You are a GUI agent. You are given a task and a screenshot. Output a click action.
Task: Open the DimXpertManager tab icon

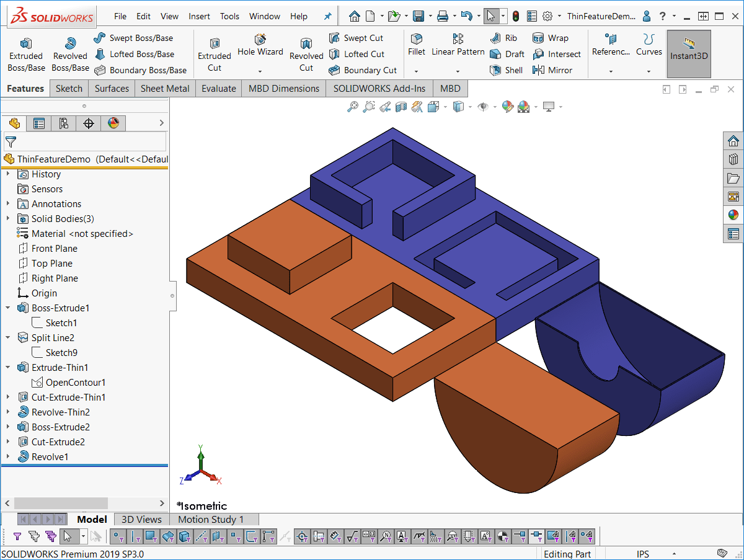click(x=88, y=123)
